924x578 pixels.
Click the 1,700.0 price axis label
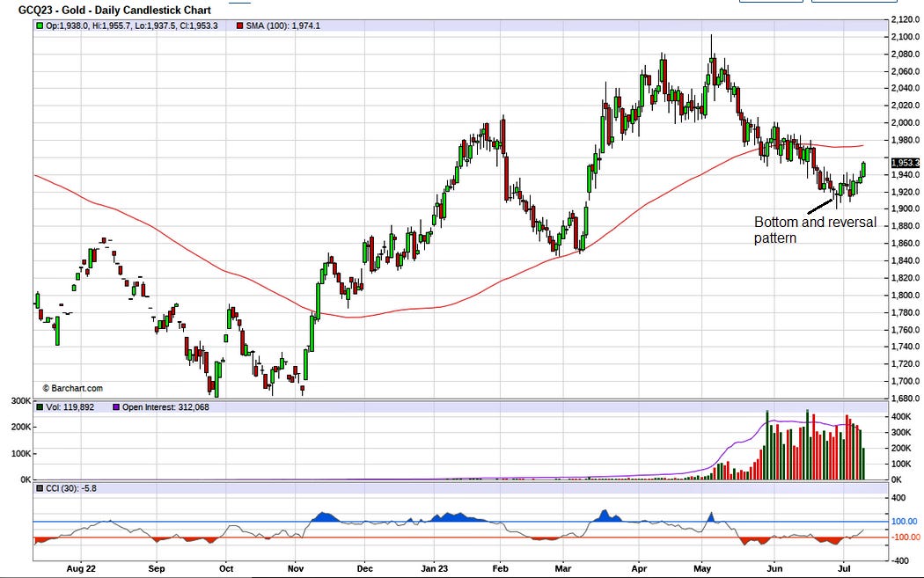click(906, 381)
